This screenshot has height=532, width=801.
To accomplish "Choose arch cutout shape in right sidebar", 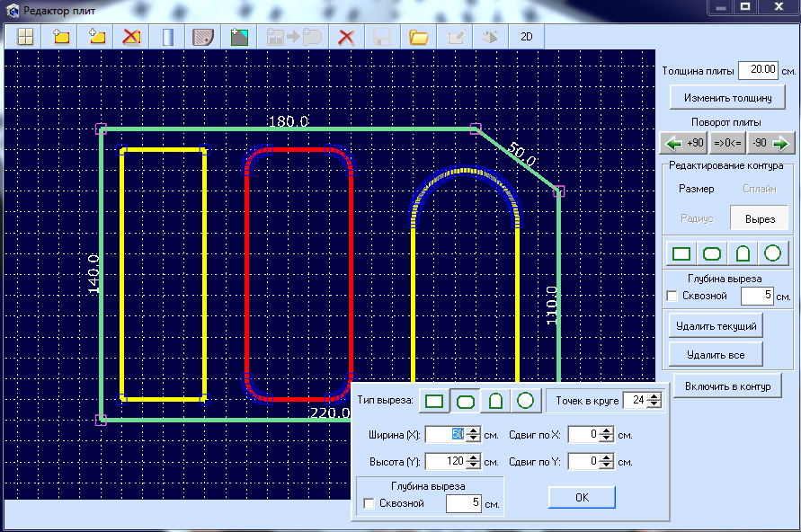I will pos(743,253).
